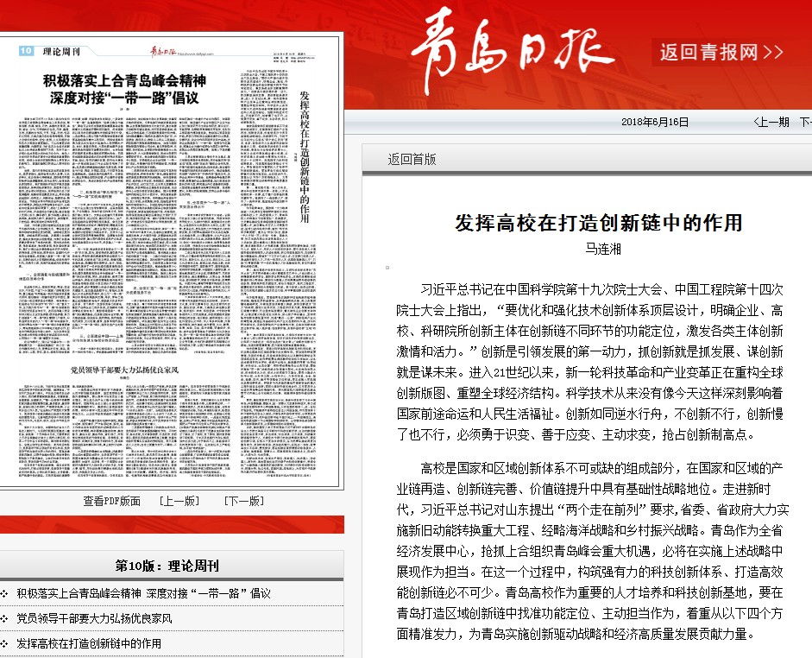Viewport: 812px width, 658px height.
Task: Click the diamond bullet beside 积极落实上合青岛峰会精神
Action: [4, 594]
